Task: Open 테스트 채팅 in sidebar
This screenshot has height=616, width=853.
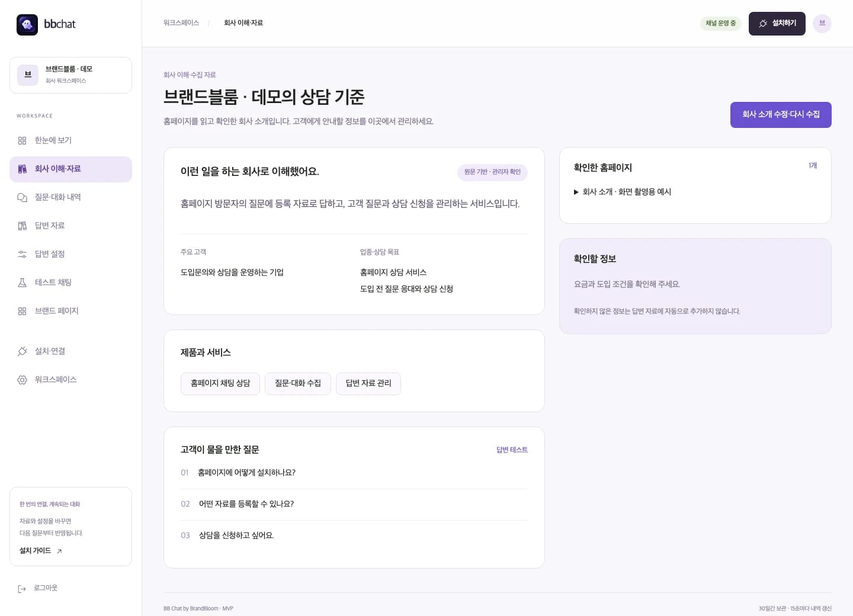Action: pos(70,283)
